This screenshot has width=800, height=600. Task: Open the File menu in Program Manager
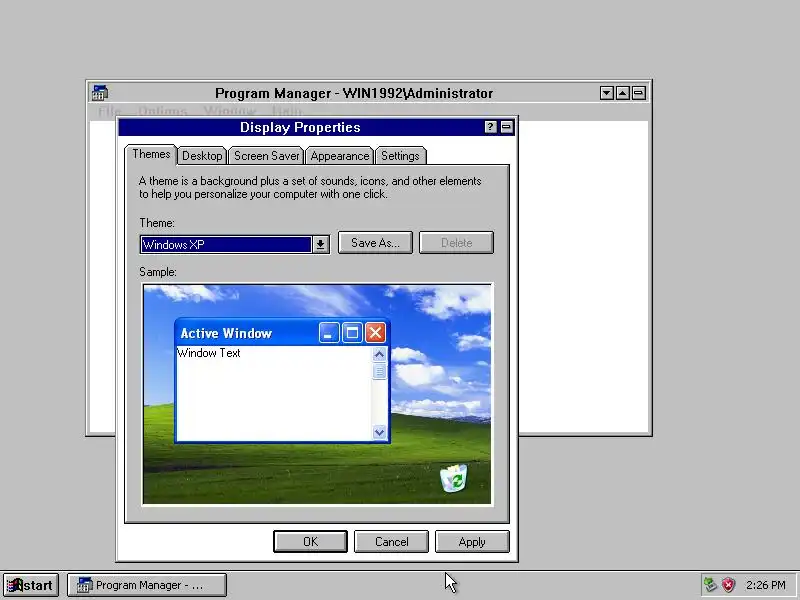click(x=110, y=110)
